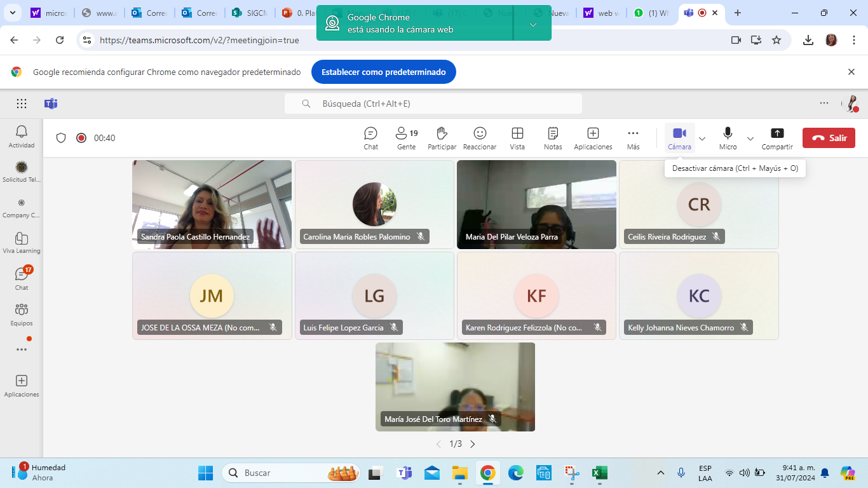Click Establecer como predeterminado button

coord(384,72)
